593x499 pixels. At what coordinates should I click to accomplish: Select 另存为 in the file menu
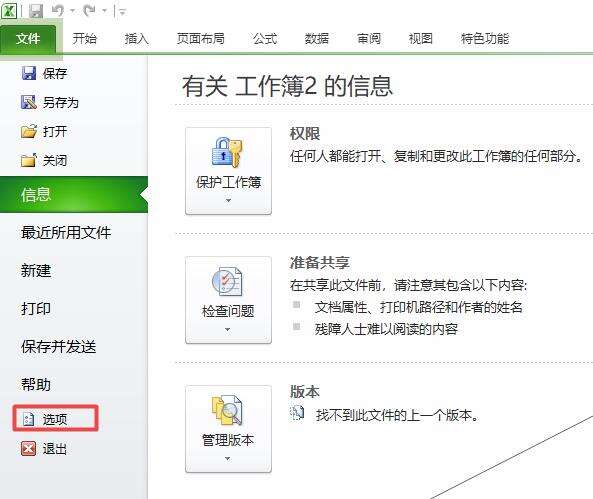pos(61,103)
